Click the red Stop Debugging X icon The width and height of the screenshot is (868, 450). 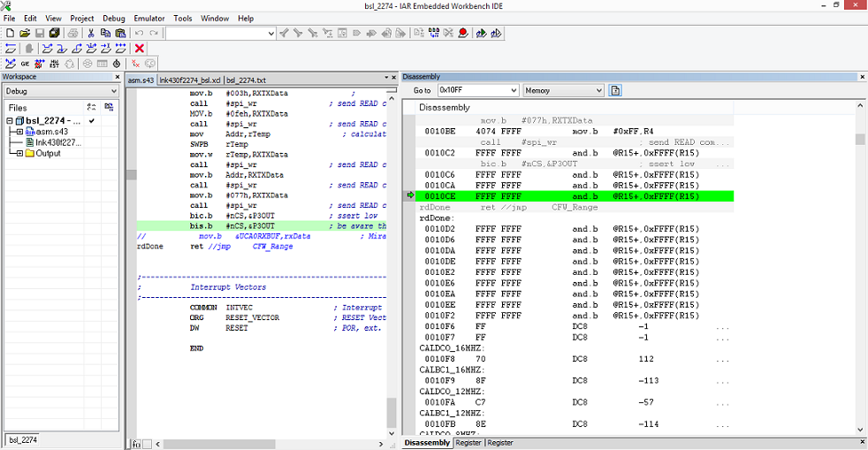pos(140,49)
